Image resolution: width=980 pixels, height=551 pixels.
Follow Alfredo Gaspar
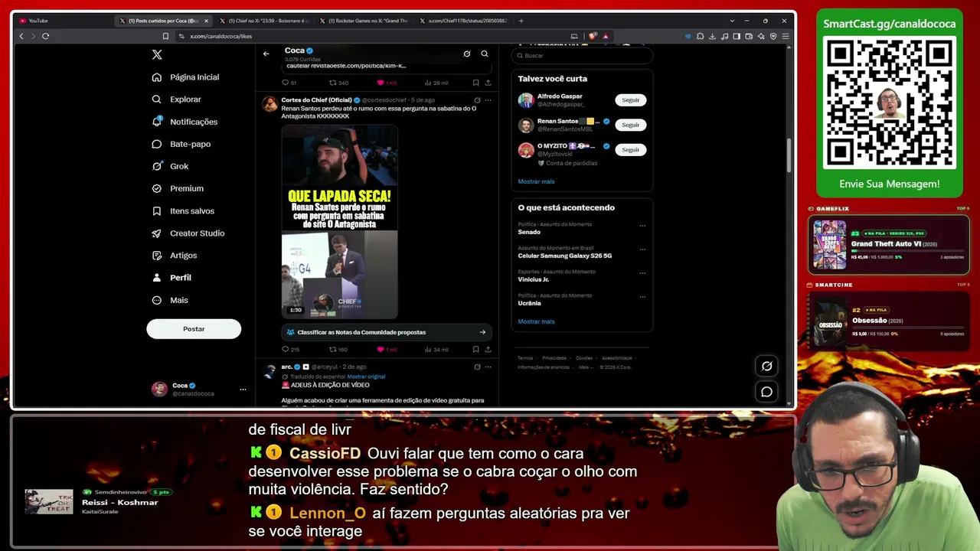coord(631,100)
